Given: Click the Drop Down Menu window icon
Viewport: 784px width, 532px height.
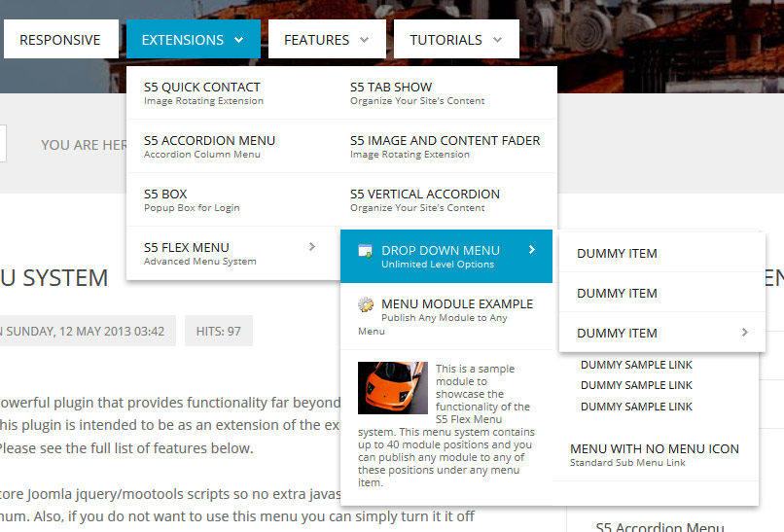Looking at the screenshot, I should tap(366, 251).
